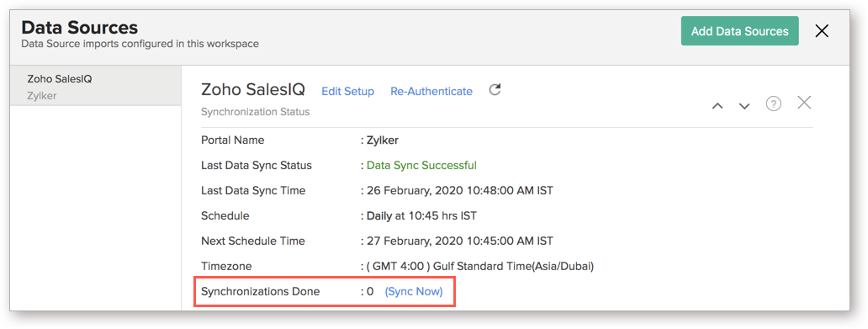The image size is (868, 329).
Task: Open the Edit Setup link
Action: [x=347, y=92]
